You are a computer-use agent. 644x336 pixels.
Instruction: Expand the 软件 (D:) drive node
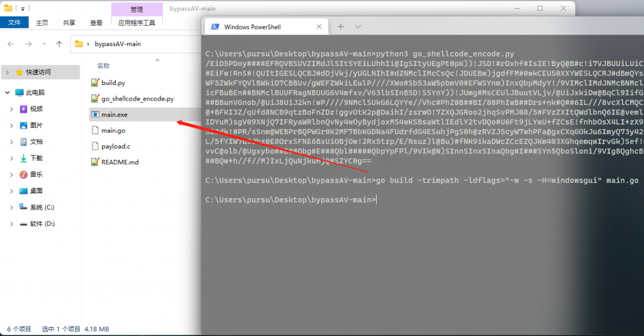click(x=11, y=224)
